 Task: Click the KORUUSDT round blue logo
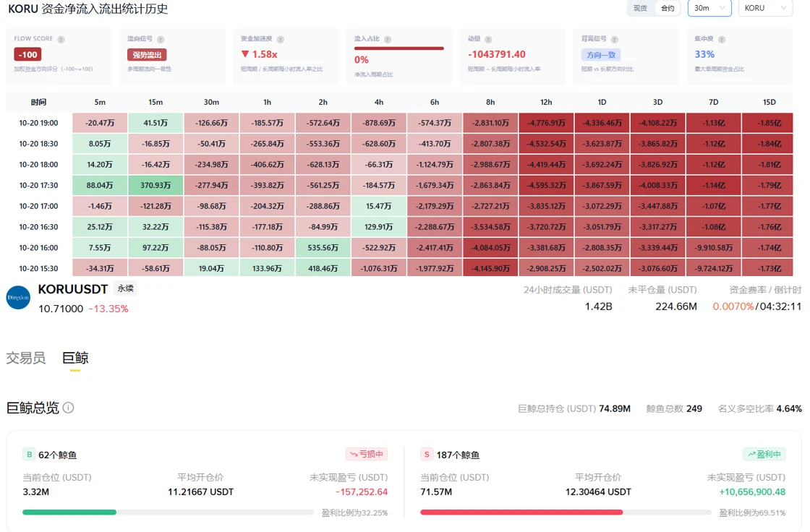point(18,298)
